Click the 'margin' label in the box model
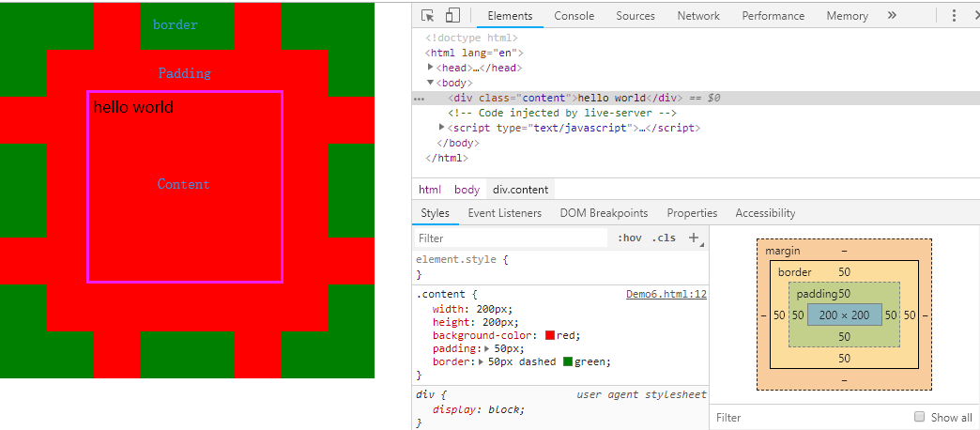 [783, 251]
